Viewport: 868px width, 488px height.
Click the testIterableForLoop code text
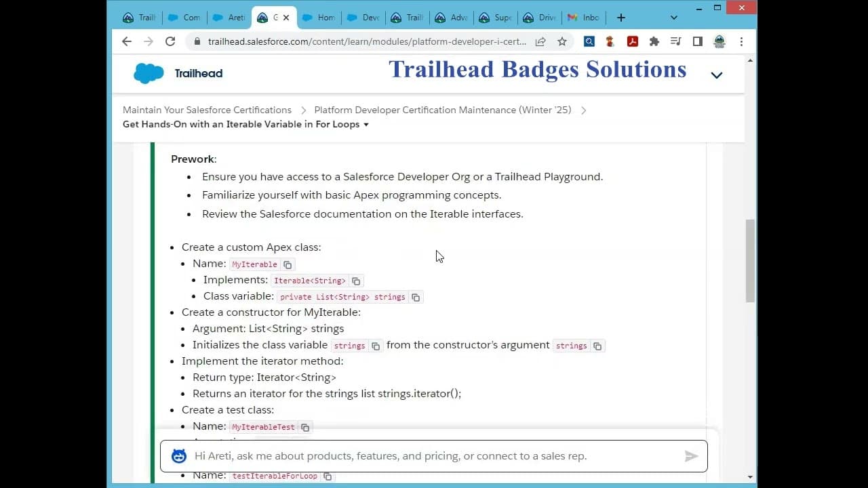(x=275, y=476)
